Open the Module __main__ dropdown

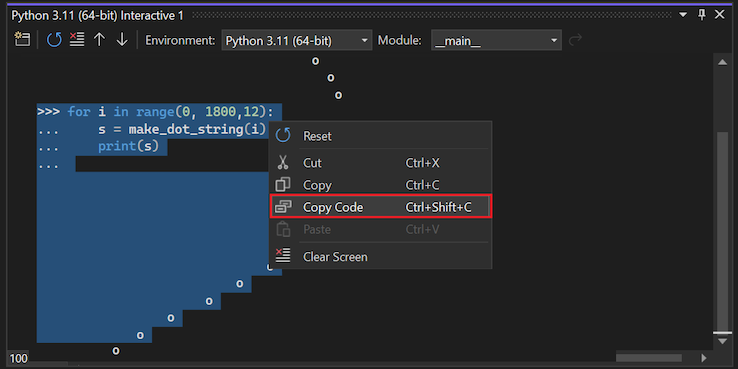pos(496,40)
